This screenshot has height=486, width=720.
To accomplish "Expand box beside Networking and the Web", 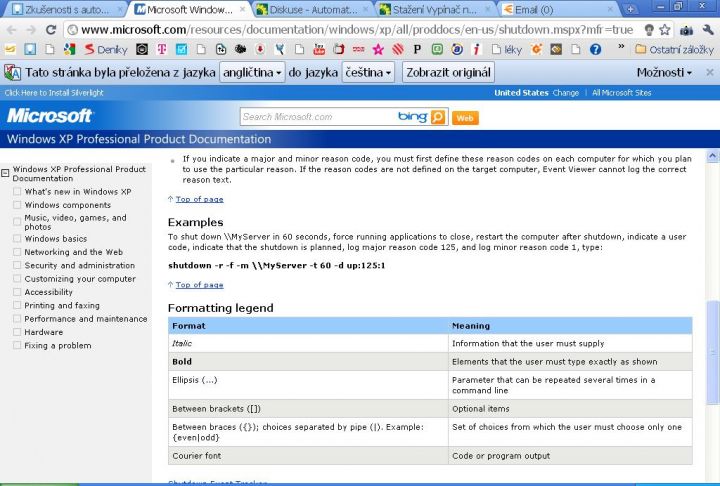I will (17, 252).
